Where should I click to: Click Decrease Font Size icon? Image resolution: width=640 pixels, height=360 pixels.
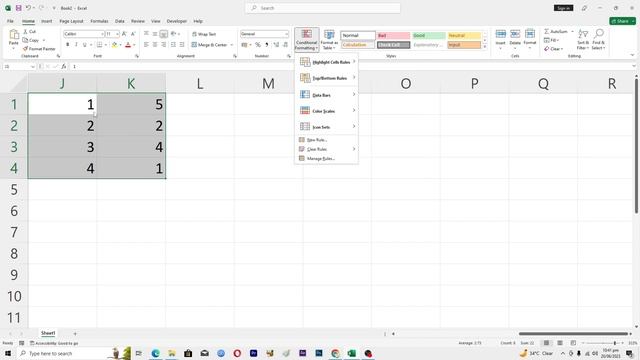point(133,34)
